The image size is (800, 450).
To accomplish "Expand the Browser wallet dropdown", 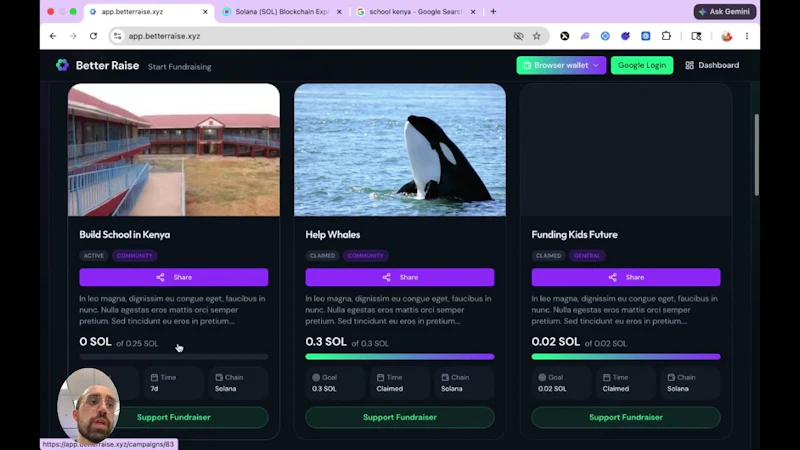I will tap(561, 65).
